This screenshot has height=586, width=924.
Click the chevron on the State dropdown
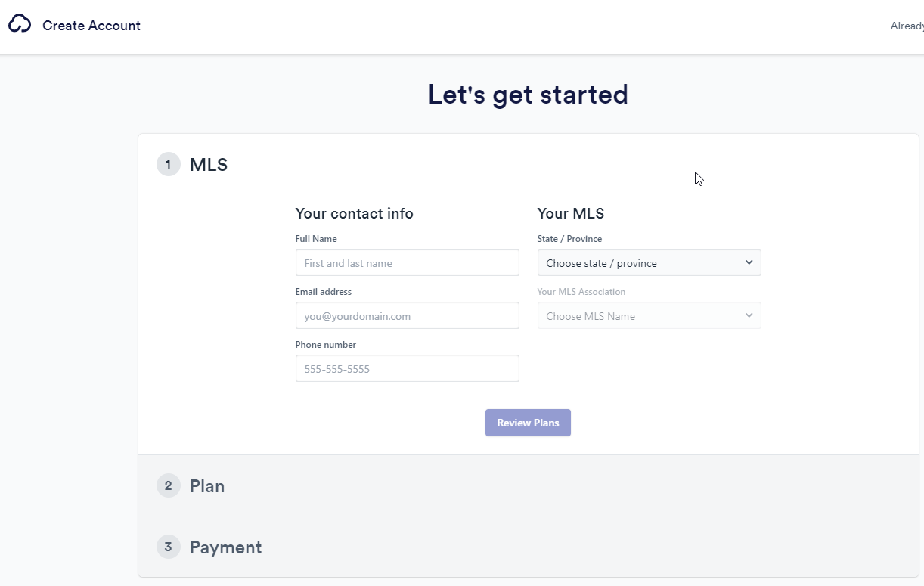point(749,262)
